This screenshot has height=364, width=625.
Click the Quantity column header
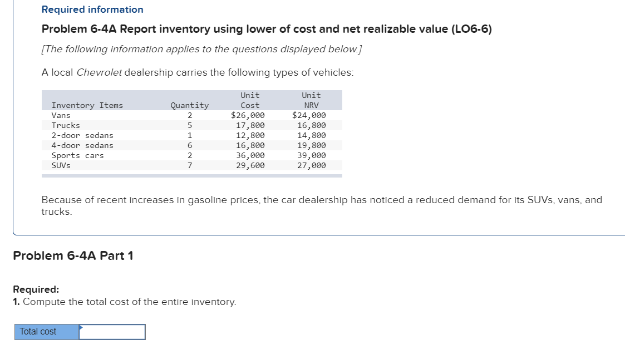click(189, 105)
